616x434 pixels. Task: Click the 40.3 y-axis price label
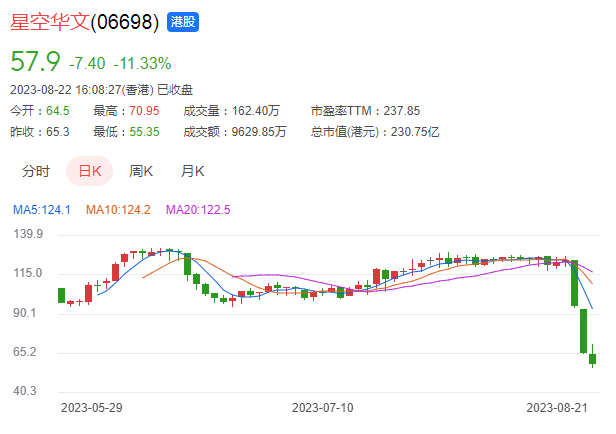(x=25, y=391)
